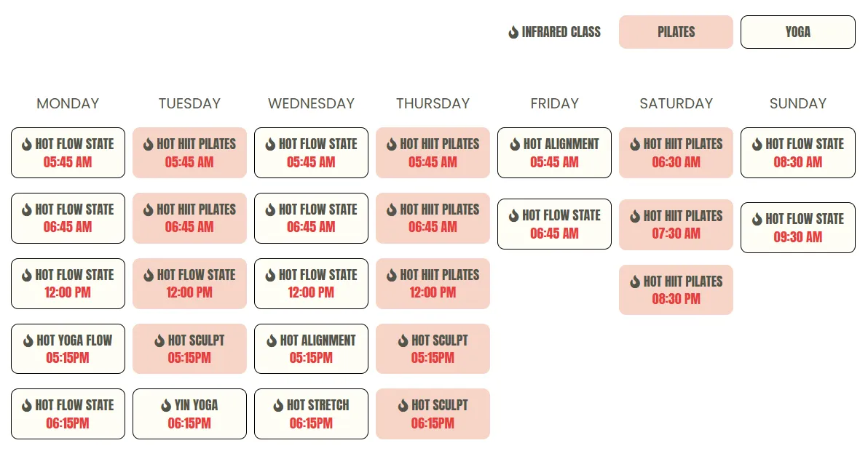
Task: Open Thursday Hot HIIT Pilates 12:00 PM class
Action: (433, 284)
